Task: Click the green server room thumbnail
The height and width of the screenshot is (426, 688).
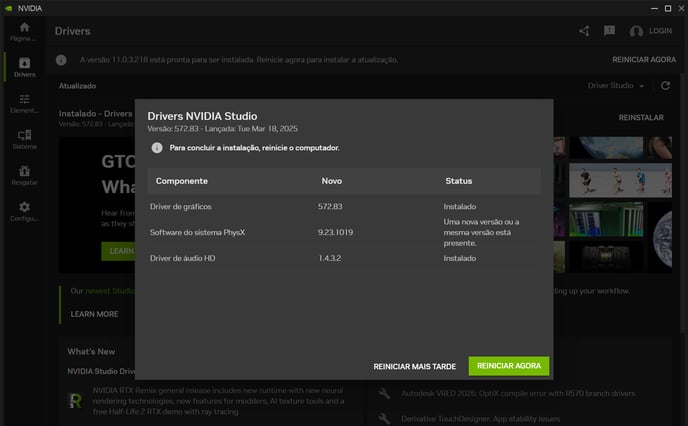Action: tap(606, 219)
